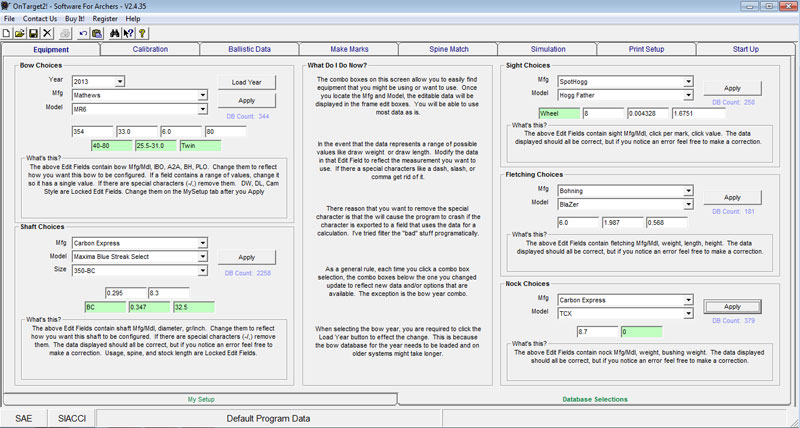800x428 pixels.
Task: Switch to the Make Marks tab
Action: pyautogui.click(x=349, y=49)
